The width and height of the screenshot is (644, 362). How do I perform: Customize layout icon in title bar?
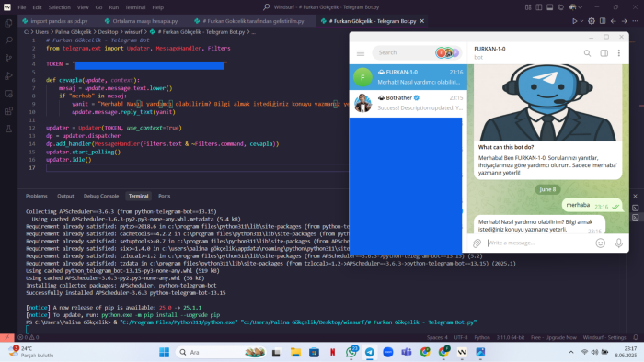[x=528, y=7]
